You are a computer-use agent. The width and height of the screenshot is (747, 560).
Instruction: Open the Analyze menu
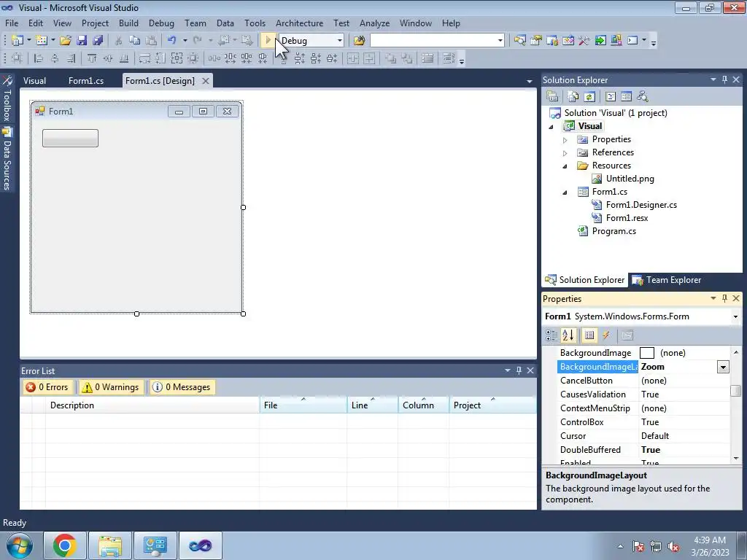(x=374, y=23)
